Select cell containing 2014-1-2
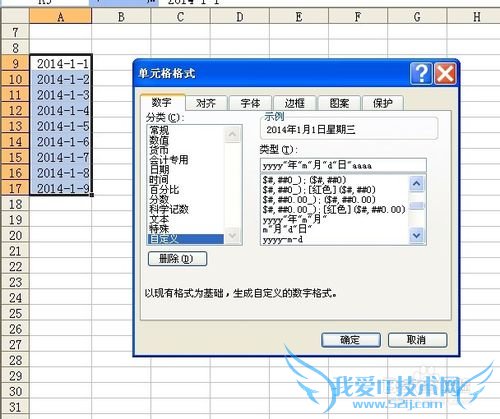This screenshot has height=419, width=500. (x=61, y=79)
